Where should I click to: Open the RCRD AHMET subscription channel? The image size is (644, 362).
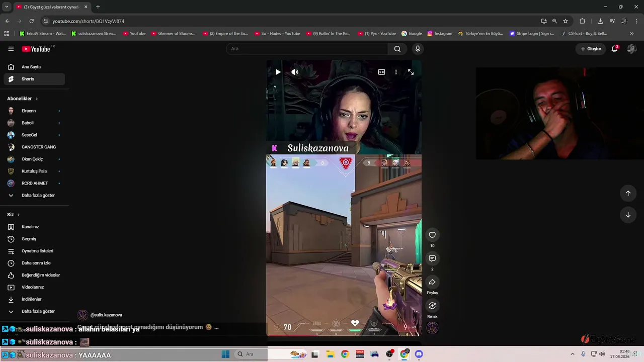[34, 183]
